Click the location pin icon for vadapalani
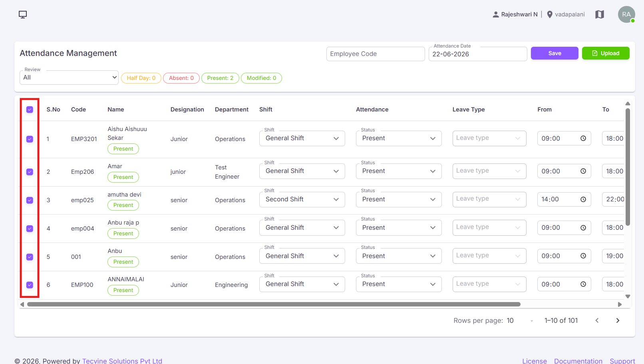644x364 pixels. 550,14
